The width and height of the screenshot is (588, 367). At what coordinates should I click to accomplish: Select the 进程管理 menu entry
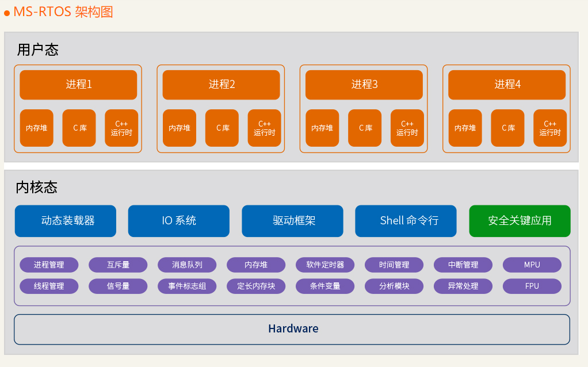(49, 265)
